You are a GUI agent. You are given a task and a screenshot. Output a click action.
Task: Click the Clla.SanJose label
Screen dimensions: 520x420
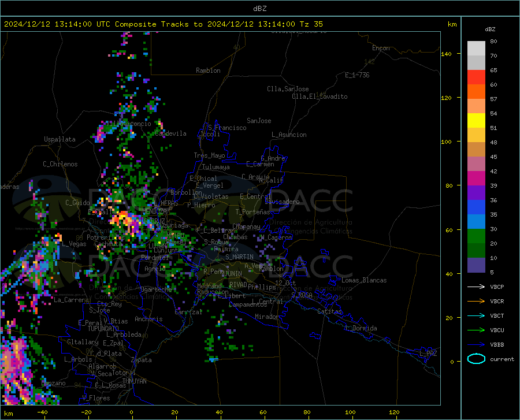pos(288,89)
